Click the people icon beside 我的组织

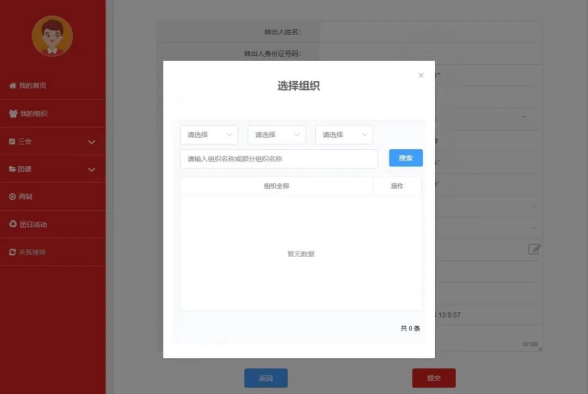coord(13,113)
